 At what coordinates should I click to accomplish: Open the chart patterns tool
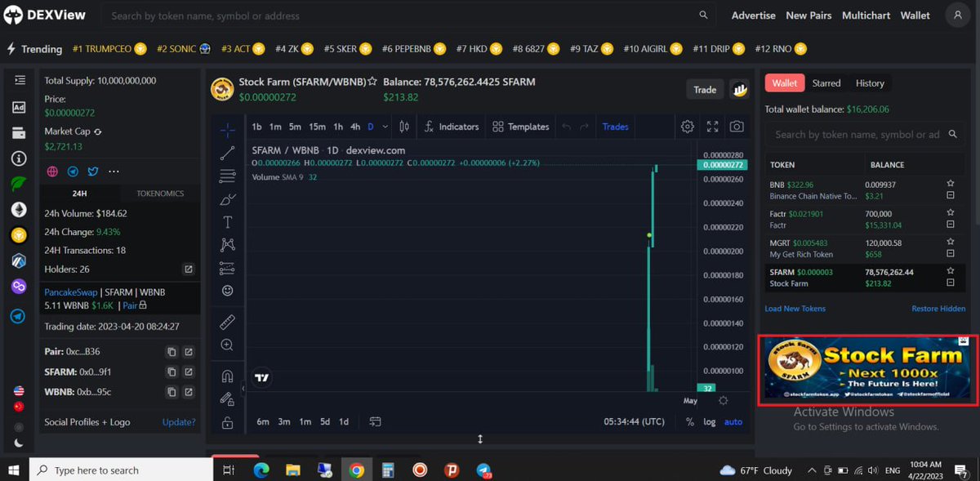(x=228, y=245)
